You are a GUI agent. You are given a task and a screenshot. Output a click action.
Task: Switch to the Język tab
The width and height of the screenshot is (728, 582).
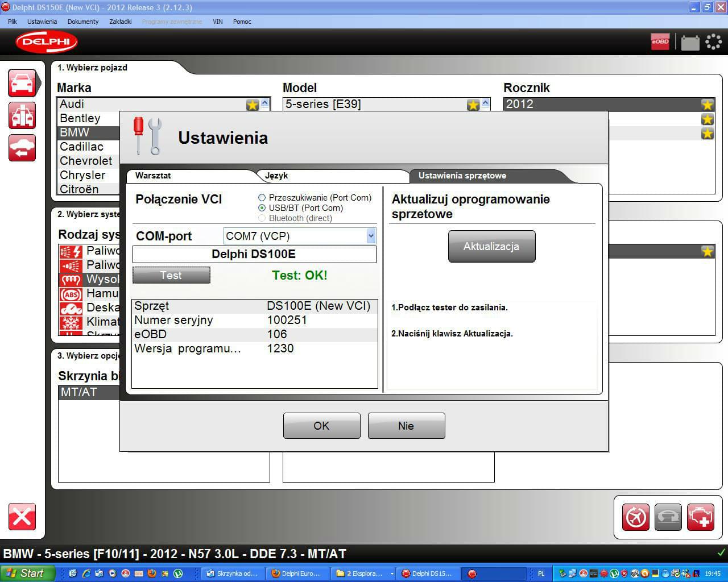point(333,176)
